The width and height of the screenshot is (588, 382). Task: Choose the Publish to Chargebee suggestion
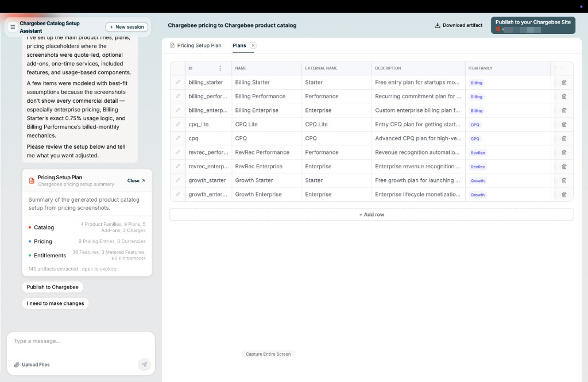52,287
